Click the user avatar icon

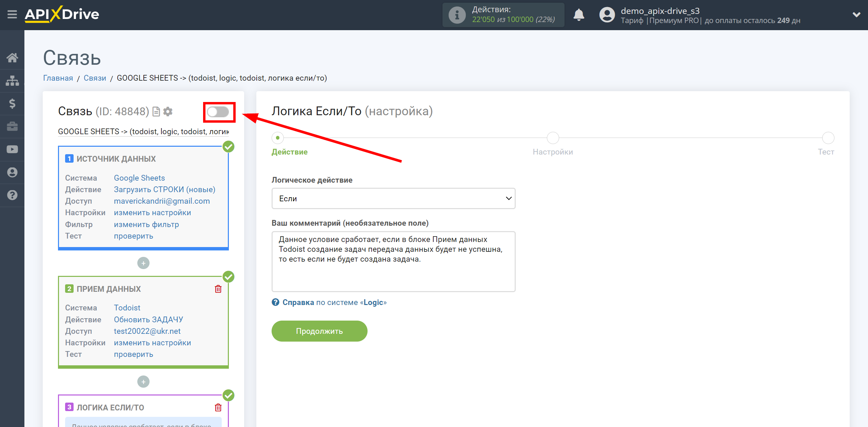607,15
